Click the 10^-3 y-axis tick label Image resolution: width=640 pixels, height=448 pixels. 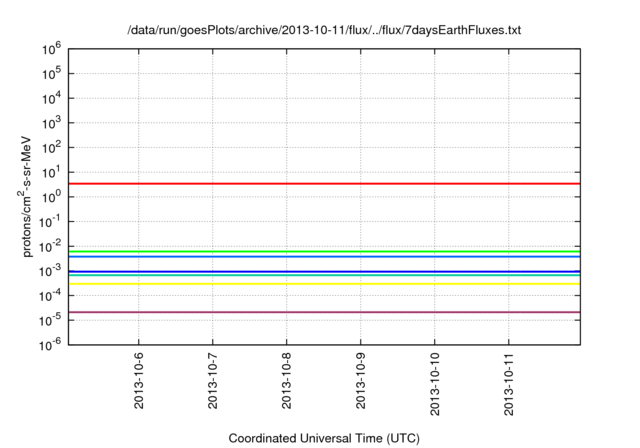point(50,271)
